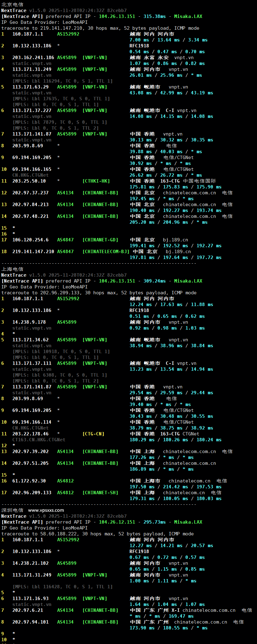Image resolution: width=257 pixels, height=644 pixels.
Task: Click hop IP 202.97.84.213
Action: [x=30, y=205]
